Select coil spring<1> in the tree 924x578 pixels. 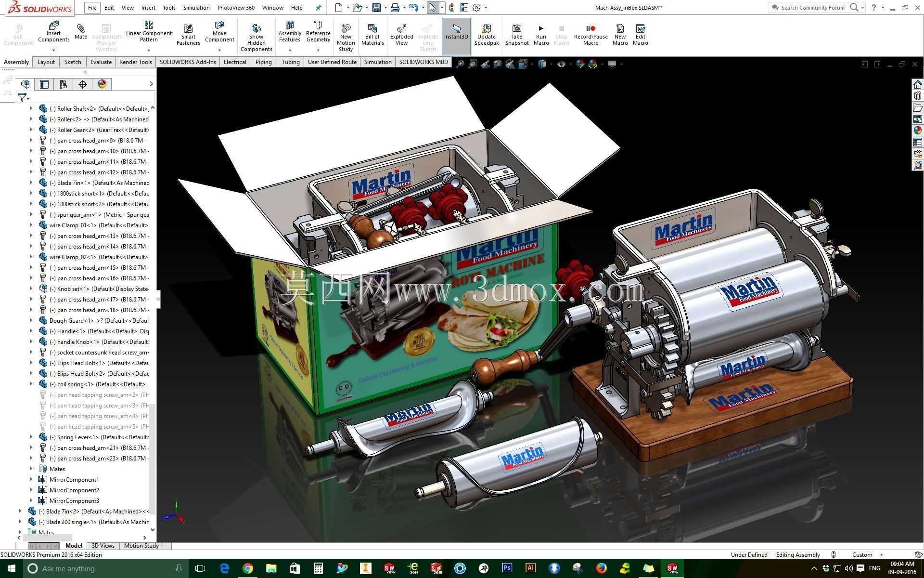(94, 384)
